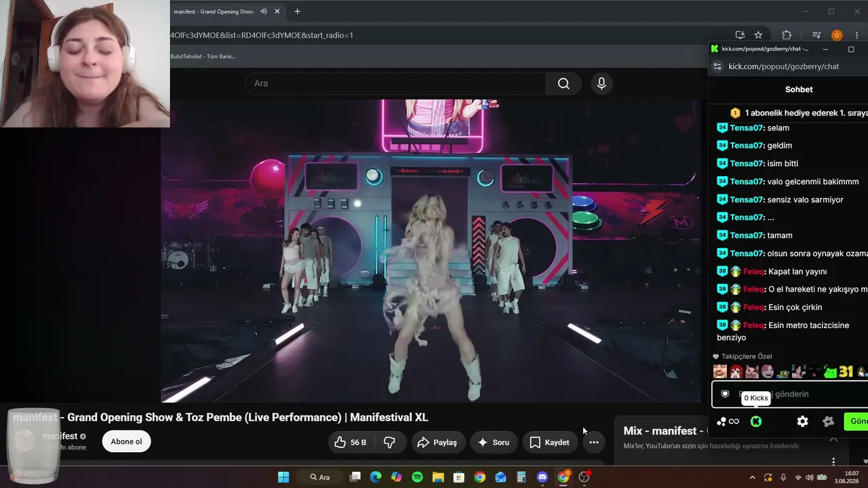Image resolution: width=868 pixels, height=488 pixels.
Task: Subscribe with the Abone ol button
Action: pyautogui.click(x=126, y=442)
